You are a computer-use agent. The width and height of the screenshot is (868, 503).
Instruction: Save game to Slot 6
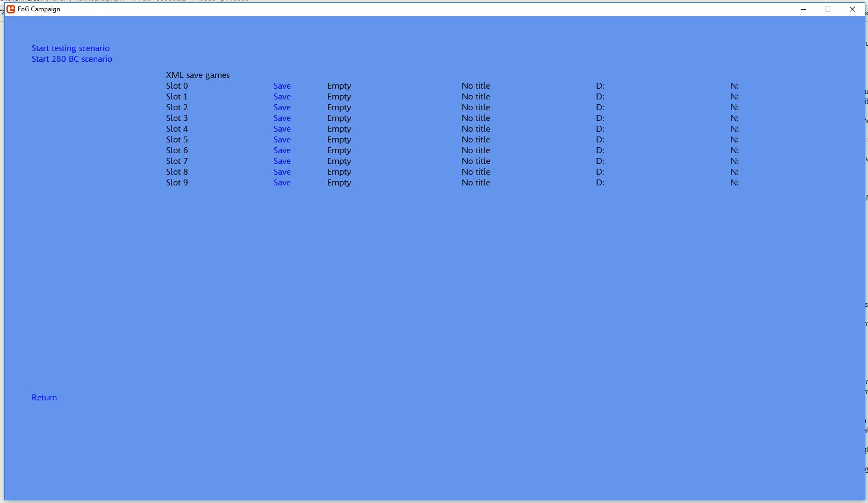click(282, 150)
